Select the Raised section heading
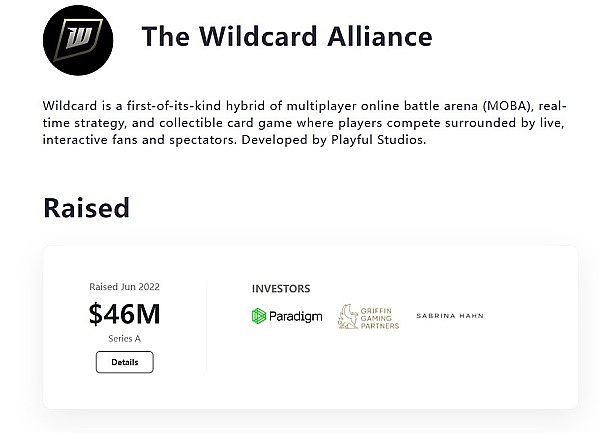 [86, 207]
